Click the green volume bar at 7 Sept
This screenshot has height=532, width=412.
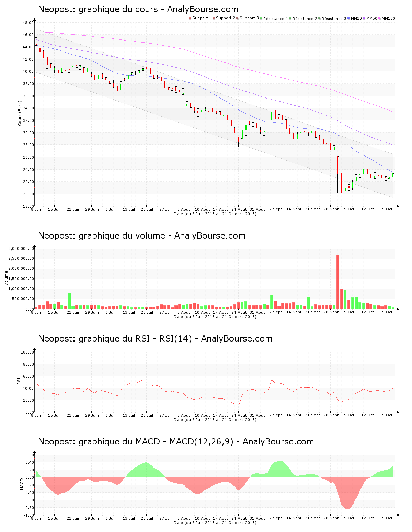[x=272, y=302]
